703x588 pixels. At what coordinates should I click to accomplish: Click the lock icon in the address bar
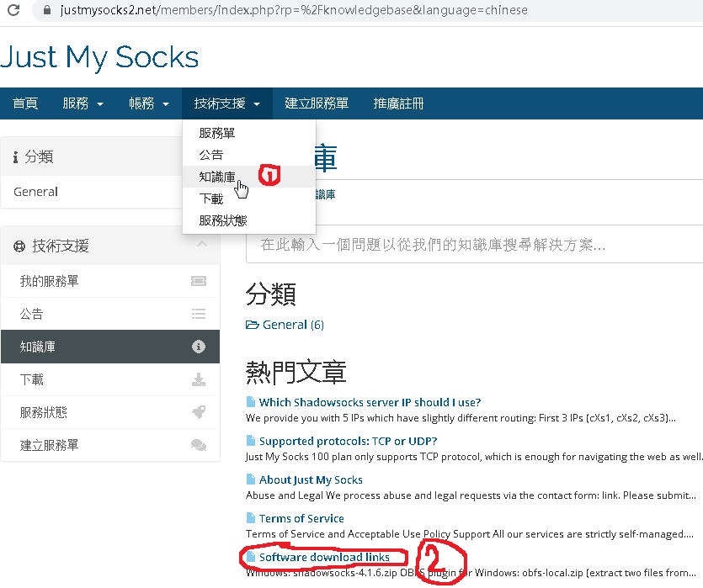[47, 10]
